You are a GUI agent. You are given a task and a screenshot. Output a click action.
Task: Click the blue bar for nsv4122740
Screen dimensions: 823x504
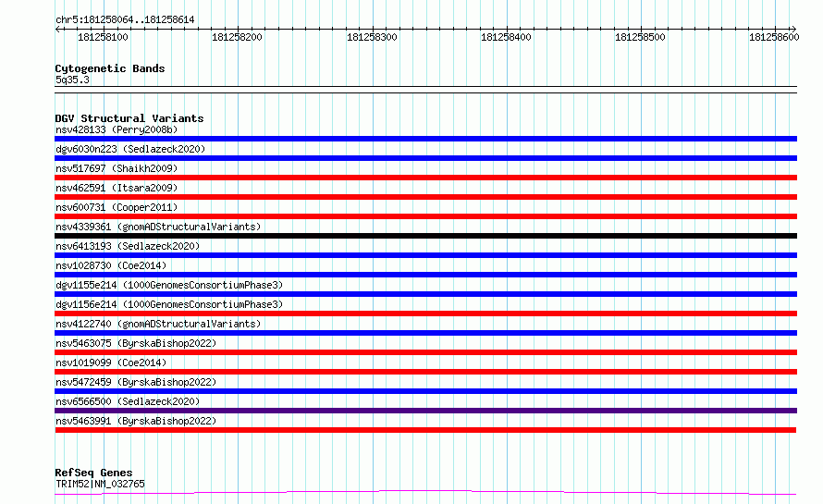point(425,333)
